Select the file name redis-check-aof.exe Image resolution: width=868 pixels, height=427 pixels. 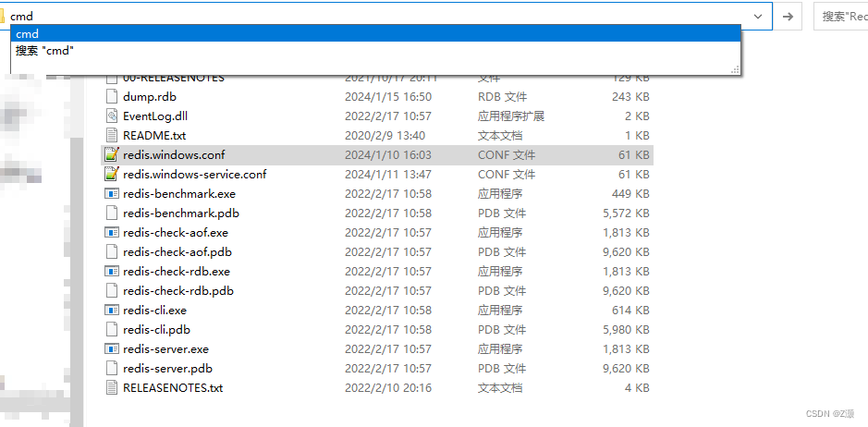tap(176, 233)
